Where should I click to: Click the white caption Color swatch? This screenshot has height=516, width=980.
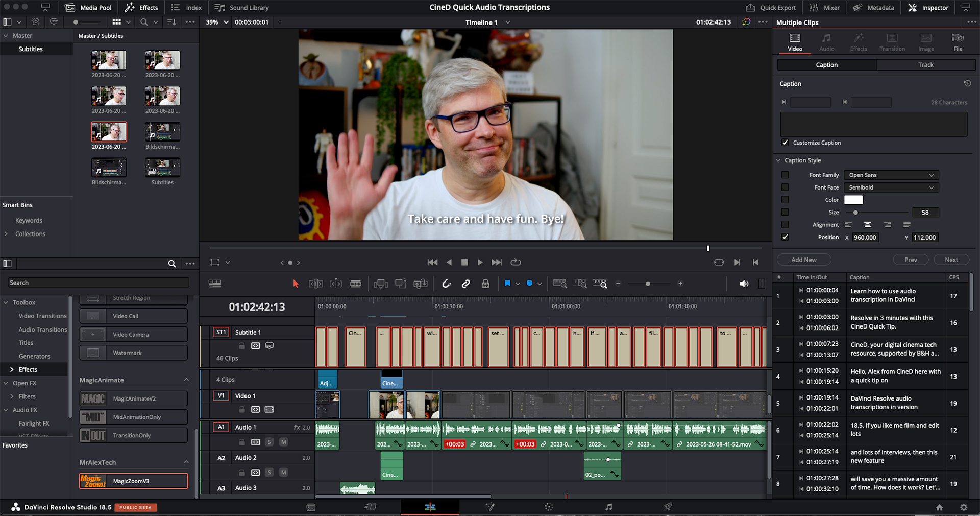pyautogui.click(x=853, y=200)
